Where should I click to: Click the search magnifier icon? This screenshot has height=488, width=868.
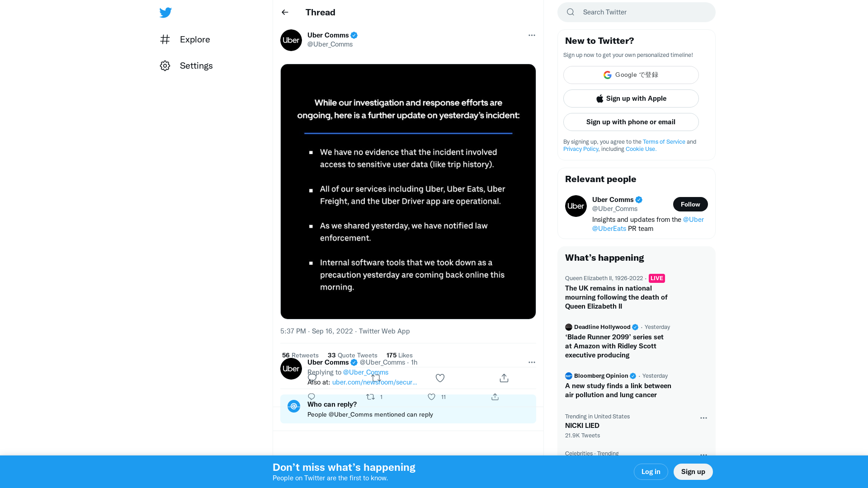click(x=570, y=12)
